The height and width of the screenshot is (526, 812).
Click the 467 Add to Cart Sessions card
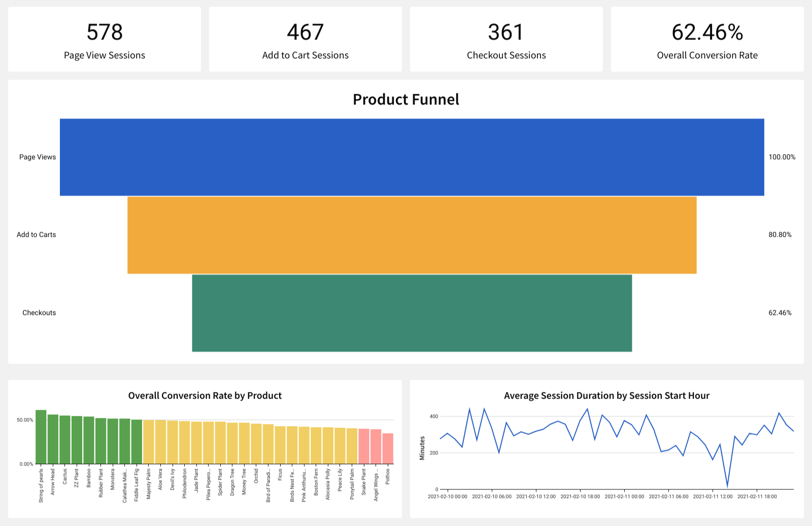(x=304, y=38)
